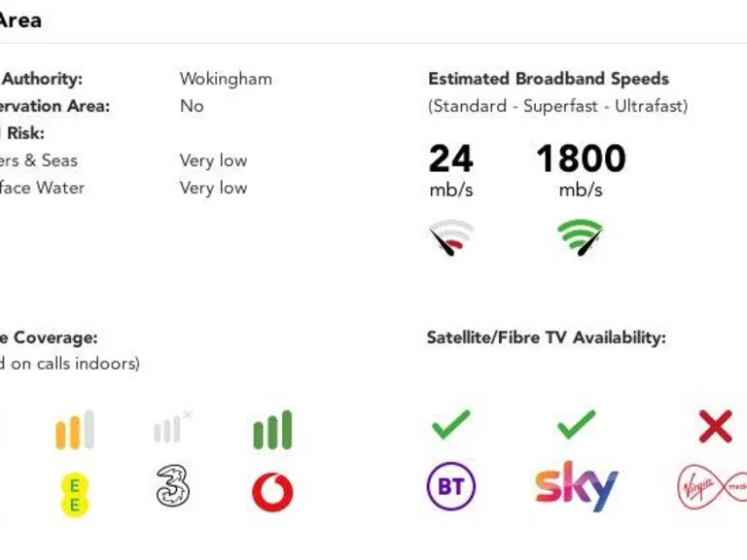747x560 pixels.
Task: Click the Virgin Media logo
Action: [711, 488]
